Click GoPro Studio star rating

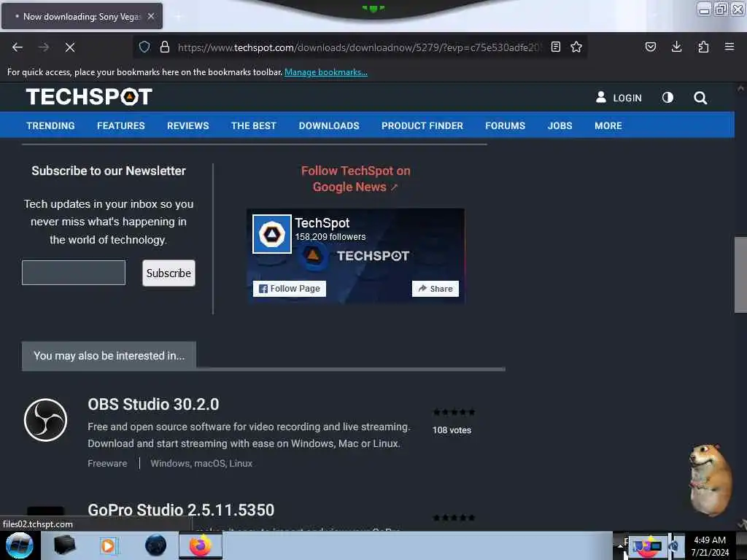[x=454, y=518]
